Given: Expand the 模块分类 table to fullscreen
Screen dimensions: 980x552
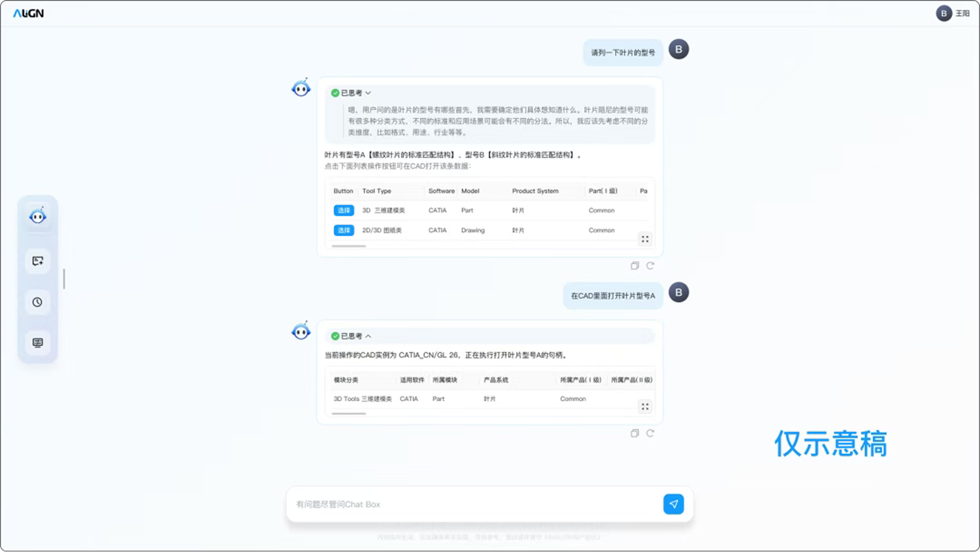Looking at the screenshot, I should (x=645, y=407).
